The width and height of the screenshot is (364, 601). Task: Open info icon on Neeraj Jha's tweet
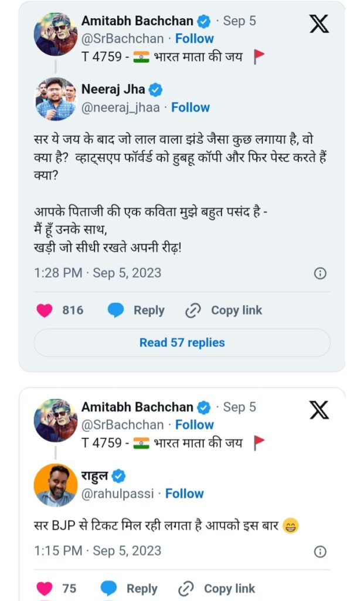[320, 274]
